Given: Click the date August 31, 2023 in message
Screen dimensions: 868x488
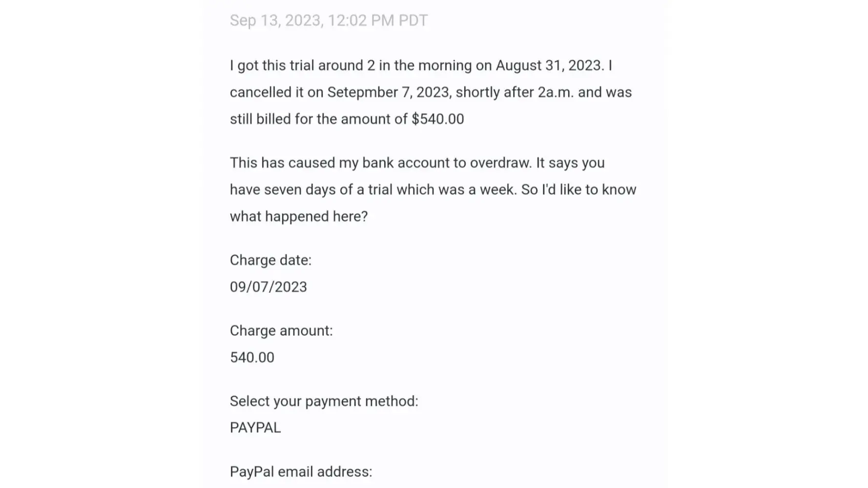Looking at the screenshot, I should point(548,65).
